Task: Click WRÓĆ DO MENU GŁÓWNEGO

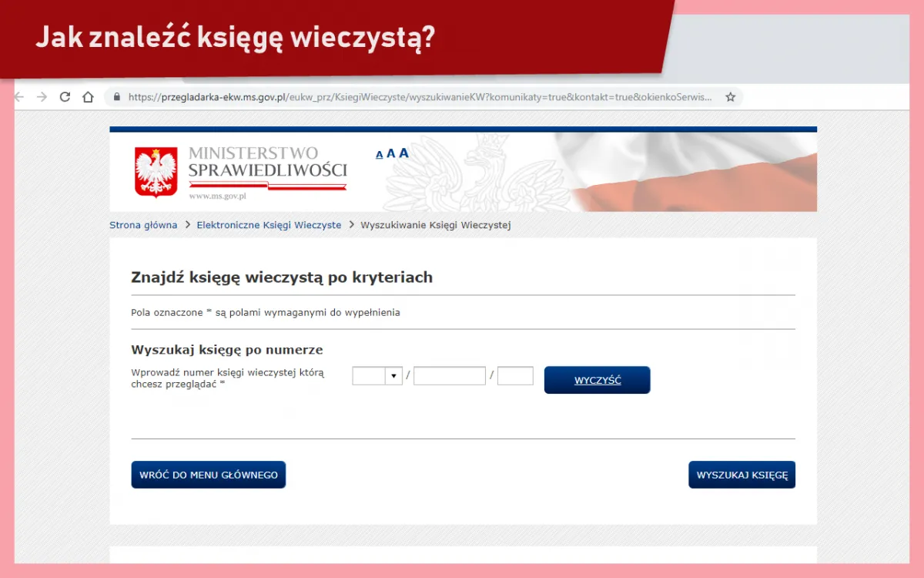Action: click(208, 475)
